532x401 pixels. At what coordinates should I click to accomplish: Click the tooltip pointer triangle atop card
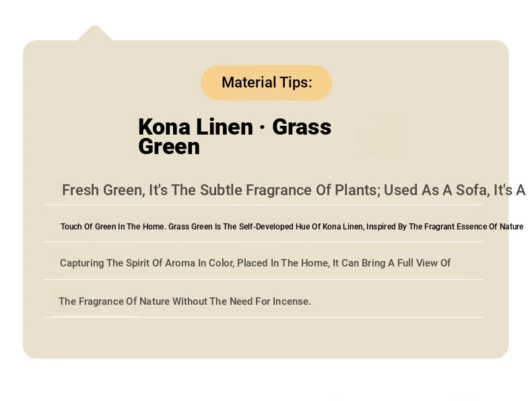(x=95, y=33)
